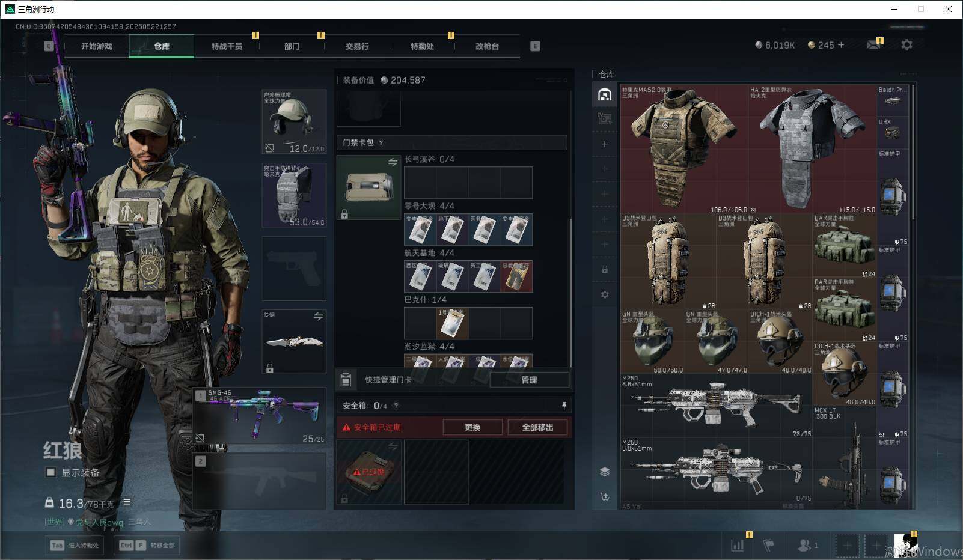The image size is (963, 560).
Task: Click the sort icon at warehouse sidebar bottom
Action: (605, 496)
